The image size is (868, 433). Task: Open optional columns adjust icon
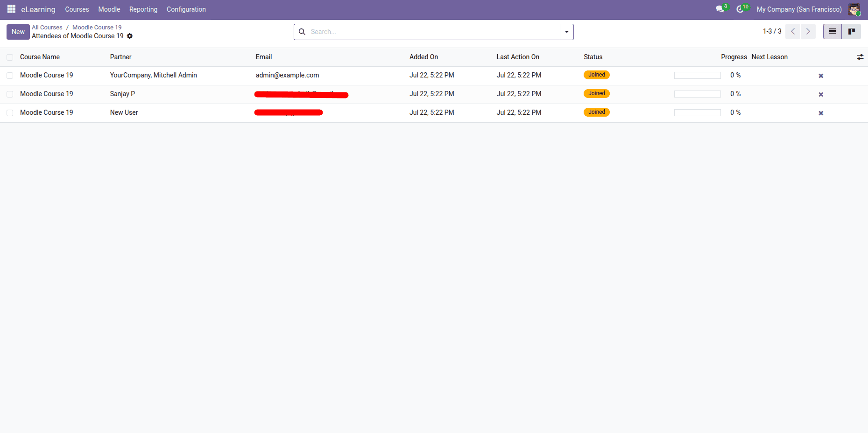[x=860, y=57]
